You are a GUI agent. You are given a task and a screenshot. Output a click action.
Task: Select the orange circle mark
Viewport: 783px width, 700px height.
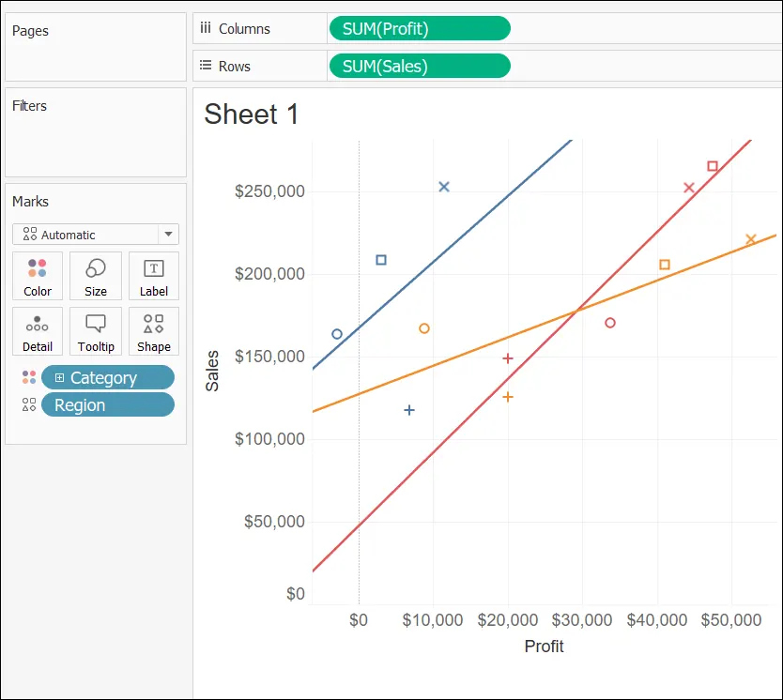pos(424,328)
